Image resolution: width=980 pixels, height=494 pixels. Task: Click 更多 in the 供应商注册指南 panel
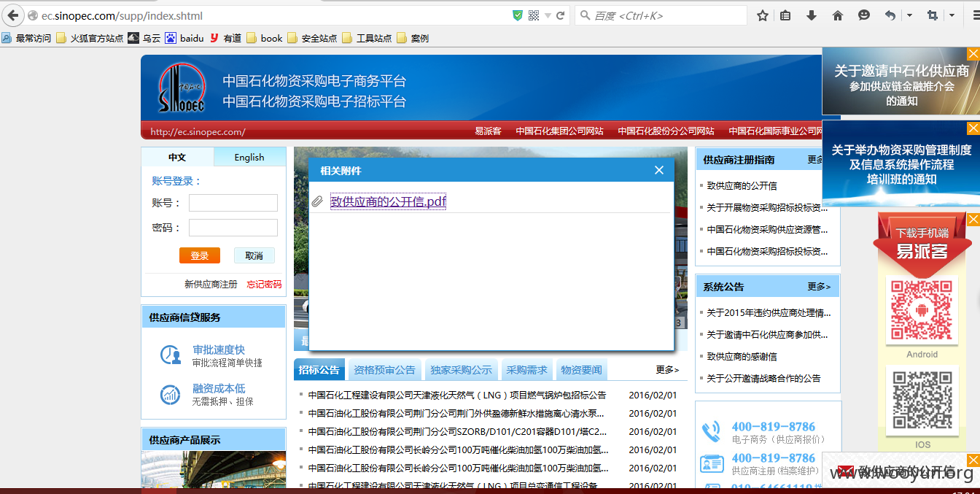click(816, 159)
